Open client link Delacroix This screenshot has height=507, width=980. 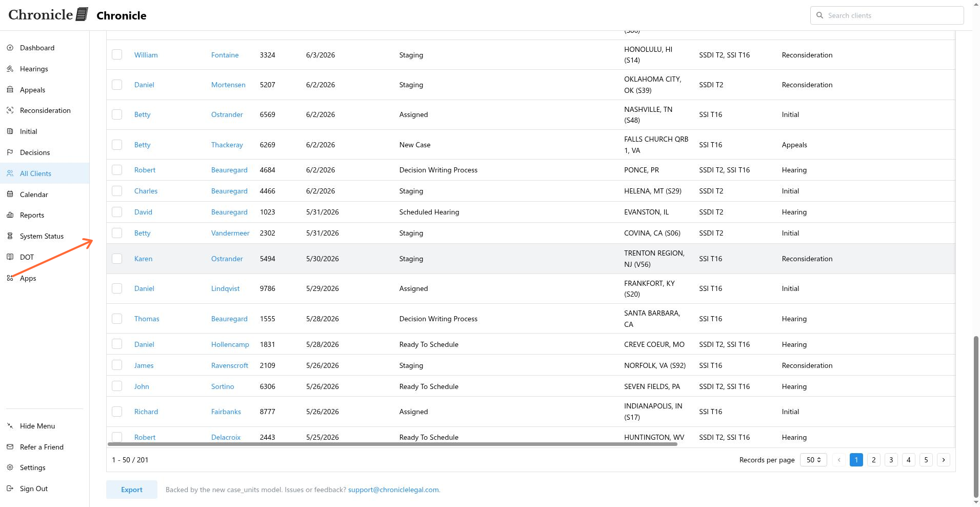[x=226, y=437]
